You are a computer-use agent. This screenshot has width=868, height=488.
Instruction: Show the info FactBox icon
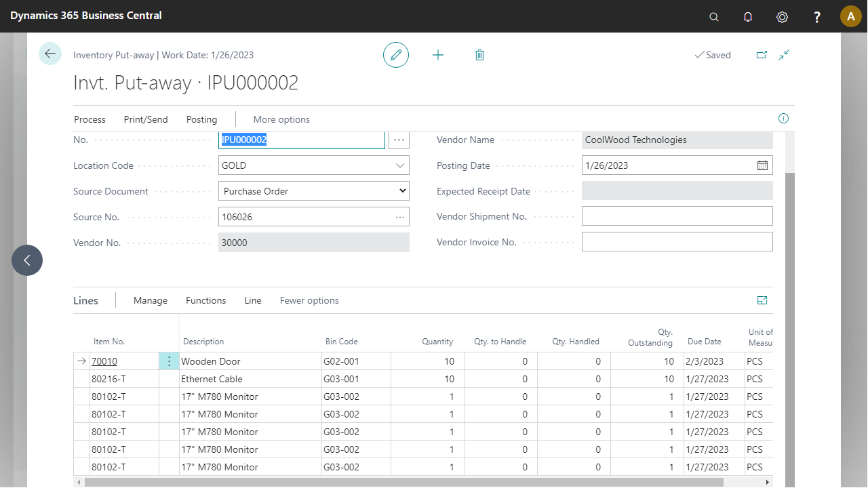click(x=783, y=119)
